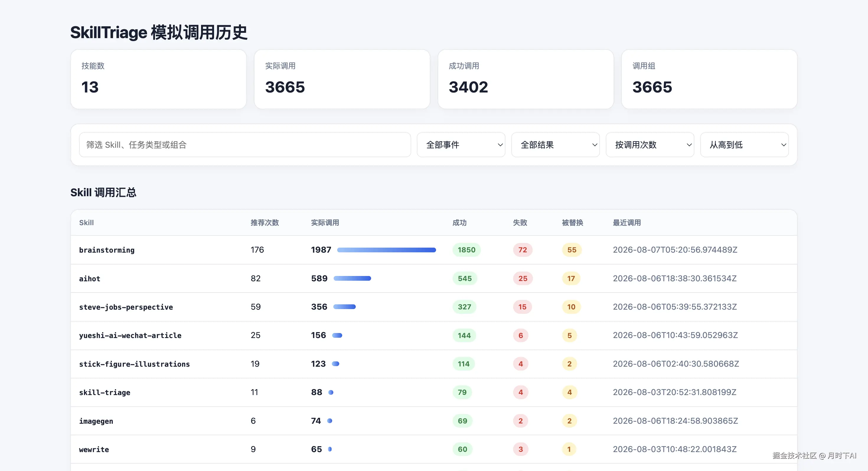Click aihot's recommended count 82
This screenshot has width=868, height=471.
click(255, 278)
